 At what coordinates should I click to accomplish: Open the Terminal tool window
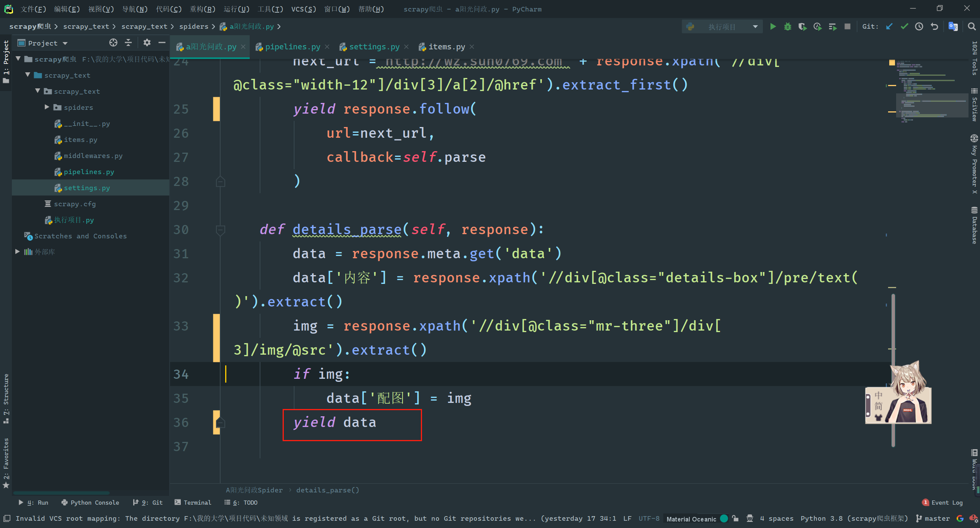coord(193,502)
